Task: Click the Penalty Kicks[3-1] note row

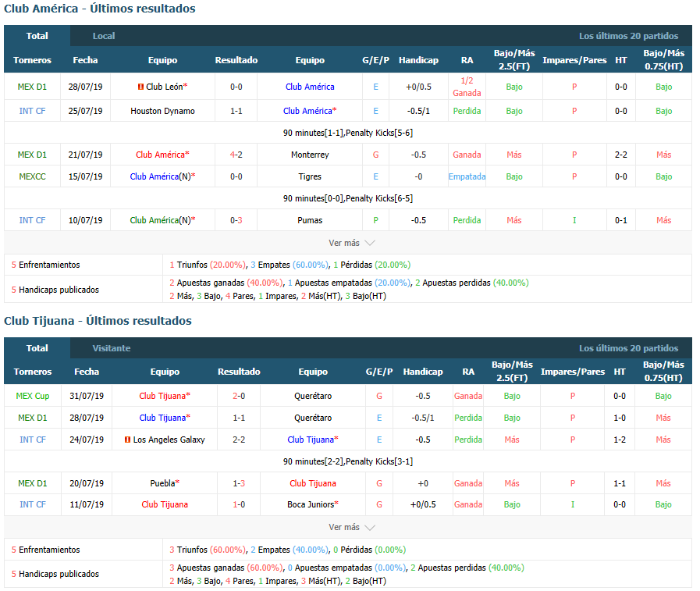Action: (x=348, y=461)
